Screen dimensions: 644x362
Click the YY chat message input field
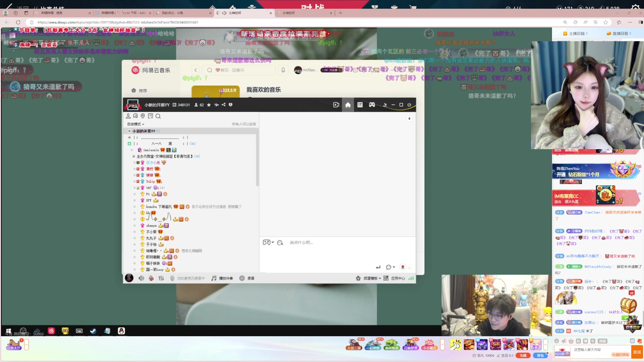(x=337, y=255)
